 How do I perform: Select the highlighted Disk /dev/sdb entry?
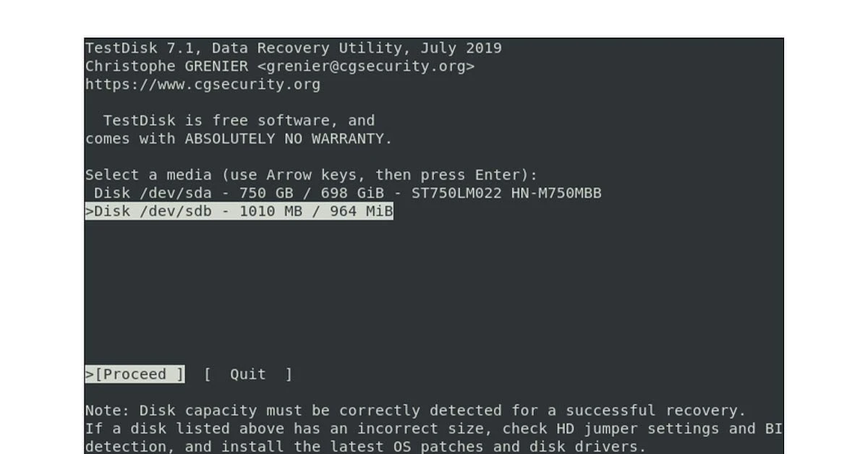click(239, 211)
